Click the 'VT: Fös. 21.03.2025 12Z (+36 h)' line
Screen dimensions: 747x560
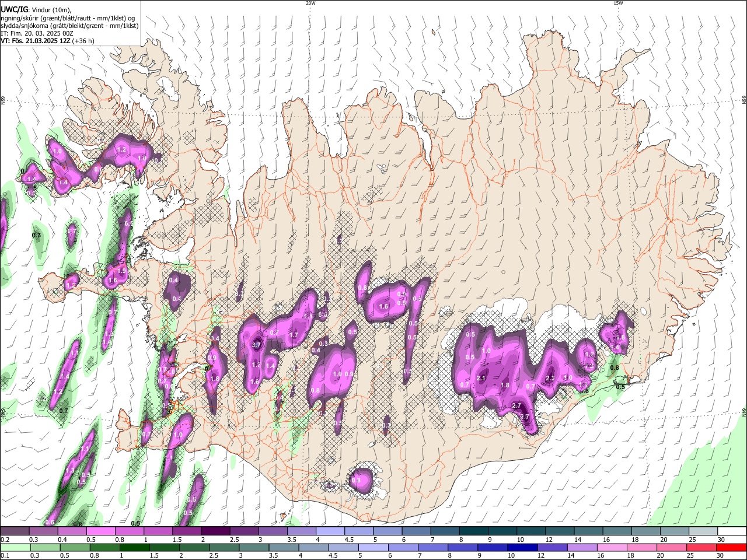(x=47, y=41)
